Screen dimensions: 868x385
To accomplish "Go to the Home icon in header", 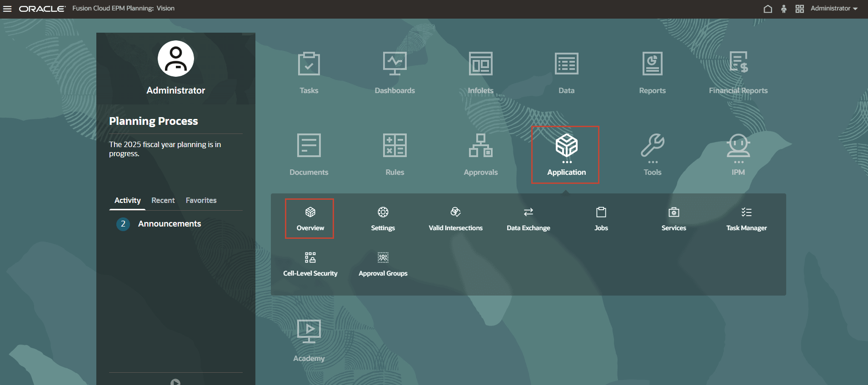I will (768, 9).
